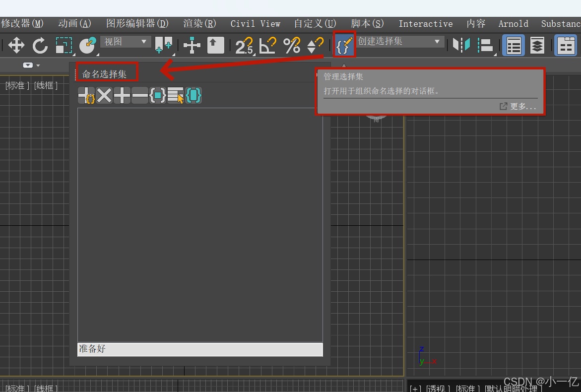Open the 自定义(U) menu
Viewport: 581px width, 392px height.
coord(315,24)
